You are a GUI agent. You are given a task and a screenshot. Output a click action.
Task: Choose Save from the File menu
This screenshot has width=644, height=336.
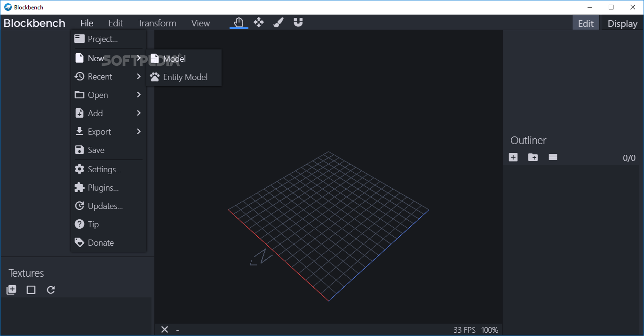pyautogui.click(x=108, y=150)
